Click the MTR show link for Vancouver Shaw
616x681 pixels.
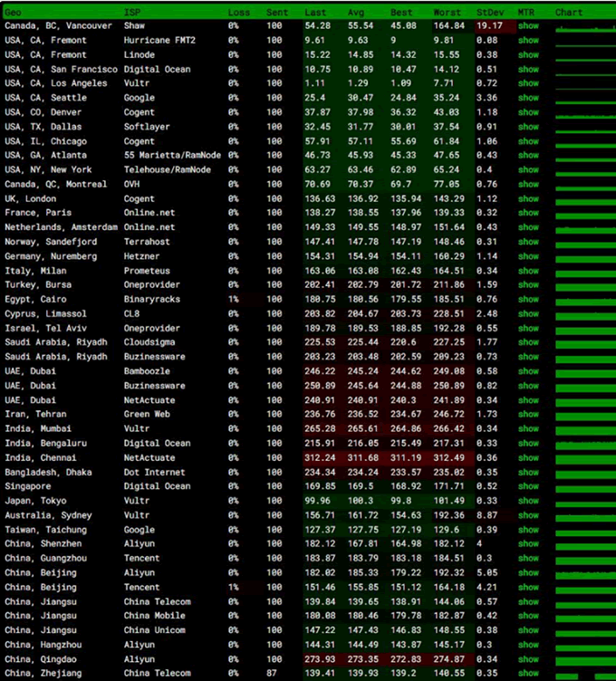pyautogui.click(x=528, y=26)
